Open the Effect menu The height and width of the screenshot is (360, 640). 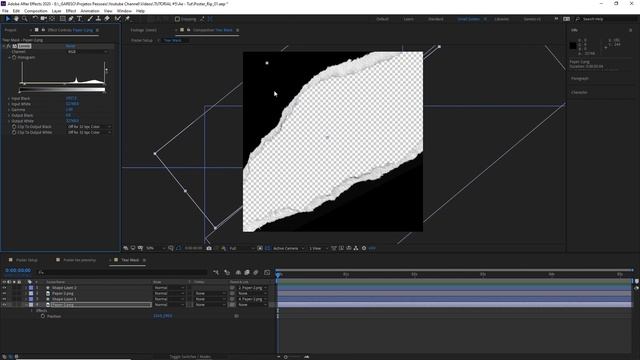[x=71, y=11]
